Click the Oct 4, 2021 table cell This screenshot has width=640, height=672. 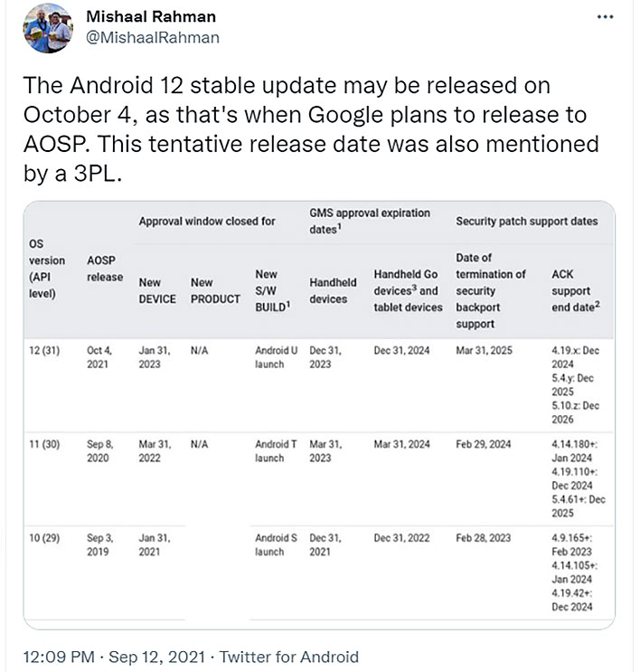point(99,357)
